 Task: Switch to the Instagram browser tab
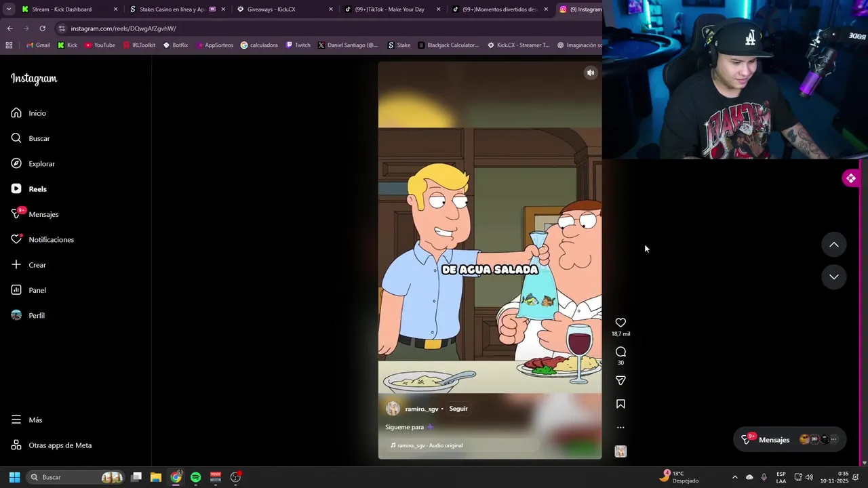point(580,9)
